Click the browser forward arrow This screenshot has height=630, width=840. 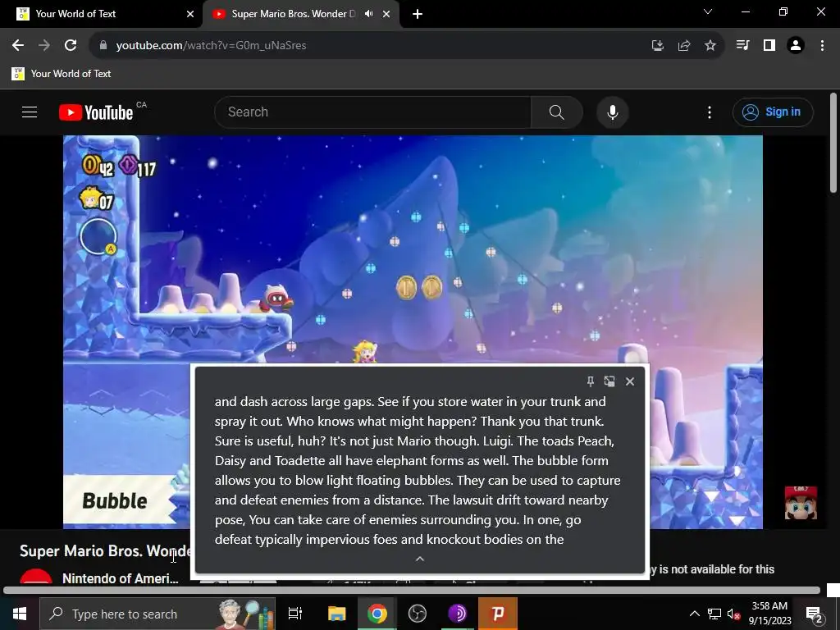[44, 46]
